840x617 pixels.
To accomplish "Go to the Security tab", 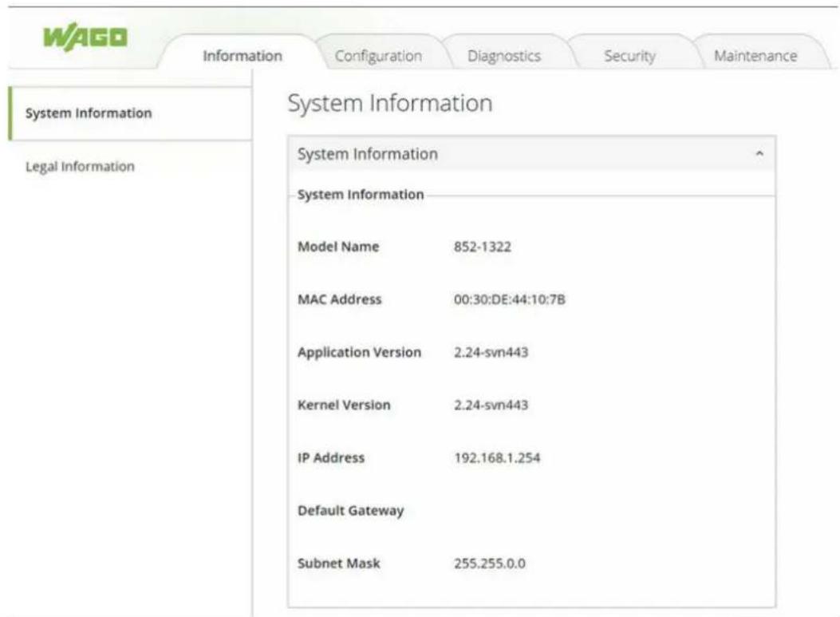I will coord(629,56).
